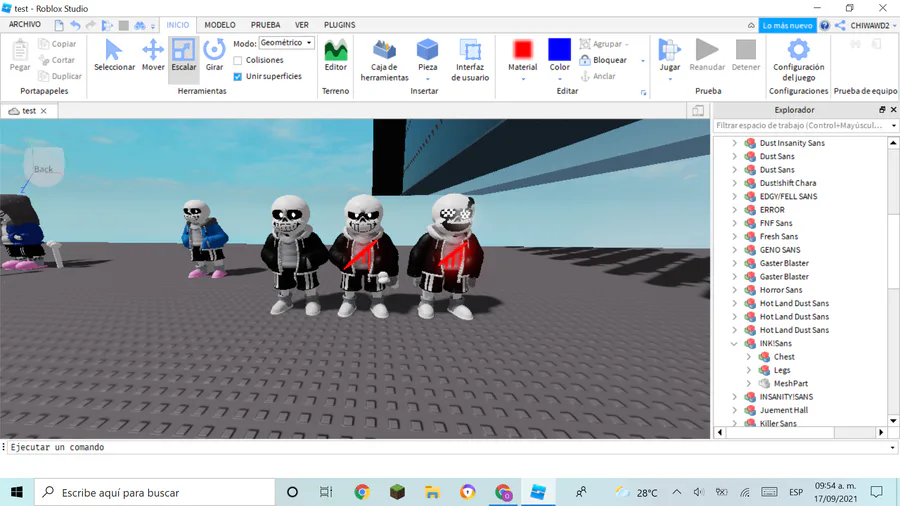Select the INICIO ribbon tab

(177, 25)
